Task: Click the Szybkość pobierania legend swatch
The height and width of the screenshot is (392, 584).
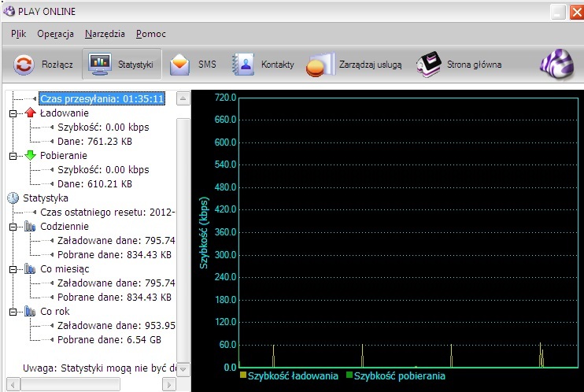Action: tap(349, 375)
